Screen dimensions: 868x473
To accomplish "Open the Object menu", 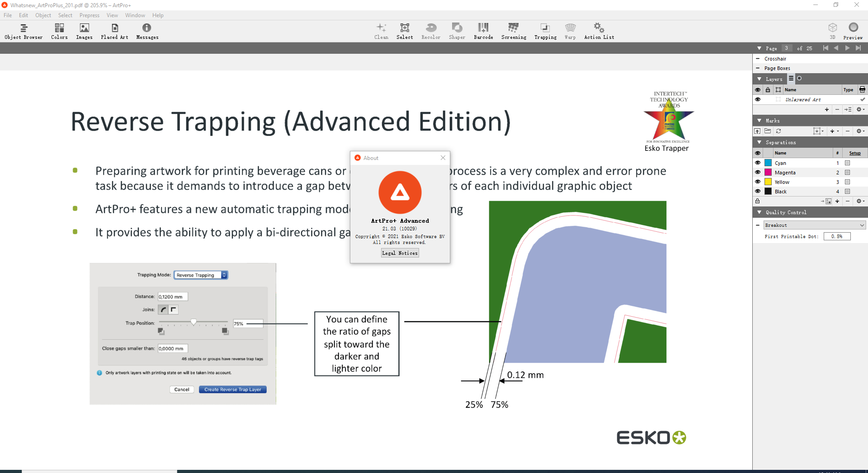I will [43, 15].
